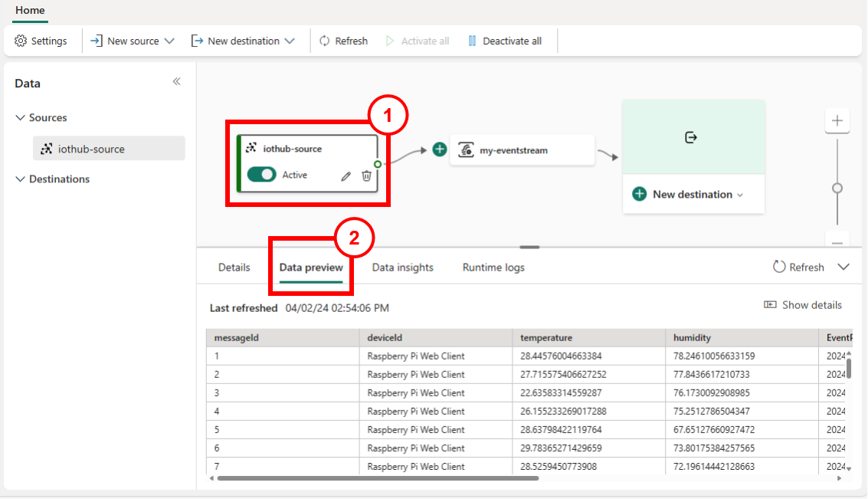Viewport: 868px width, 499px height.
Task: Click the pane resize handle above the tabs
Action: tap(530, 247)
